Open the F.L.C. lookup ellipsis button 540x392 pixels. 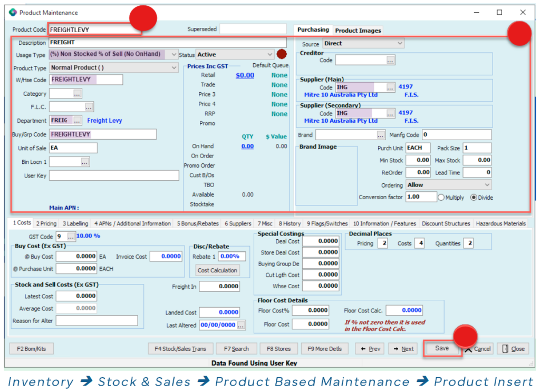click(x=89, y=107)
